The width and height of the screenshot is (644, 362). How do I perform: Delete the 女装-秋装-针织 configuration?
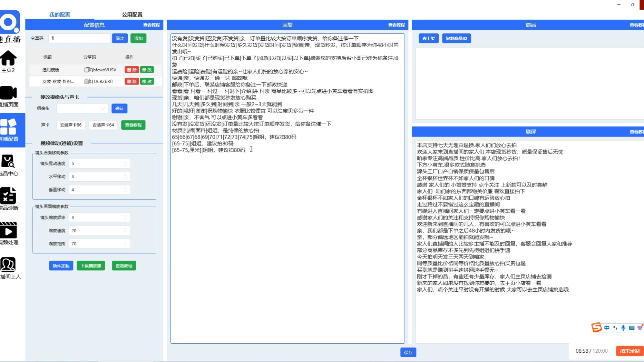[132, 81]
